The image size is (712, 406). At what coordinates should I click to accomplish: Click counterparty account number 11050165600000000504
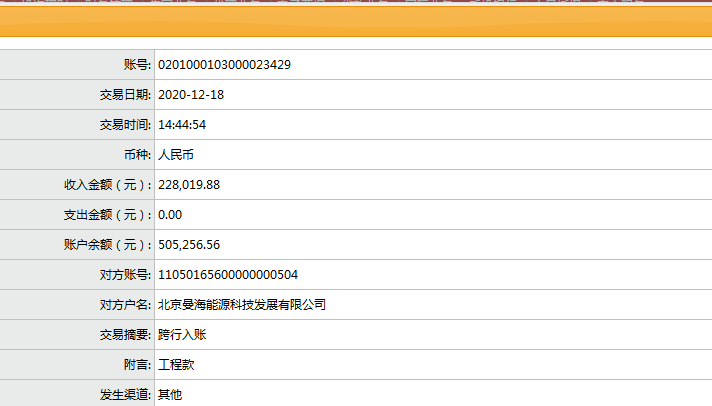point(228,275)
